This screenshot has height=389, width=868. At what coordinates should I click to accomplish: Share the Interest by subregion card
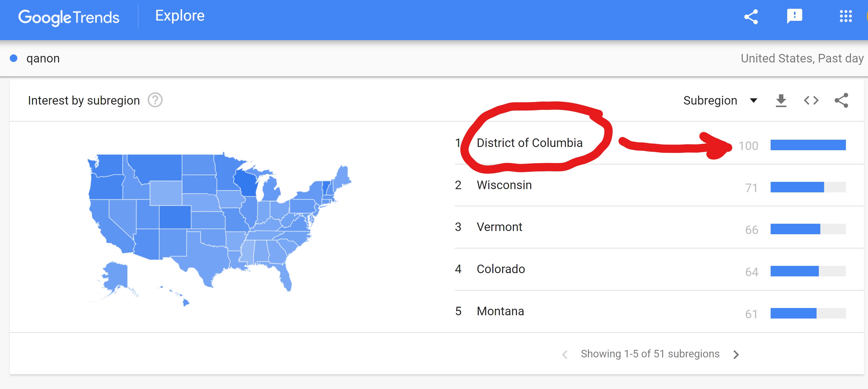(x=841, y=100)
